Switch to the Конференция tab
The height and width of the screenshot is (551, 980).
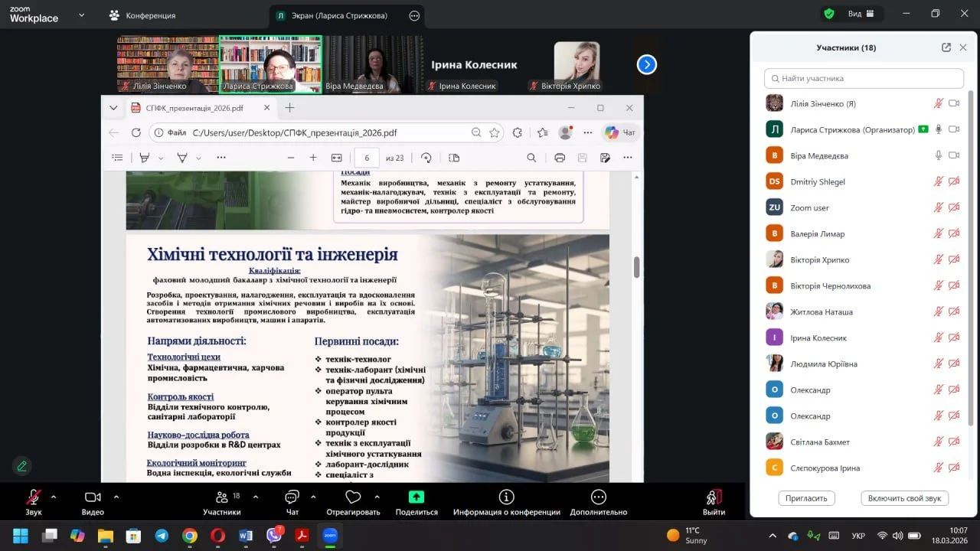click(x=142, y=15)
